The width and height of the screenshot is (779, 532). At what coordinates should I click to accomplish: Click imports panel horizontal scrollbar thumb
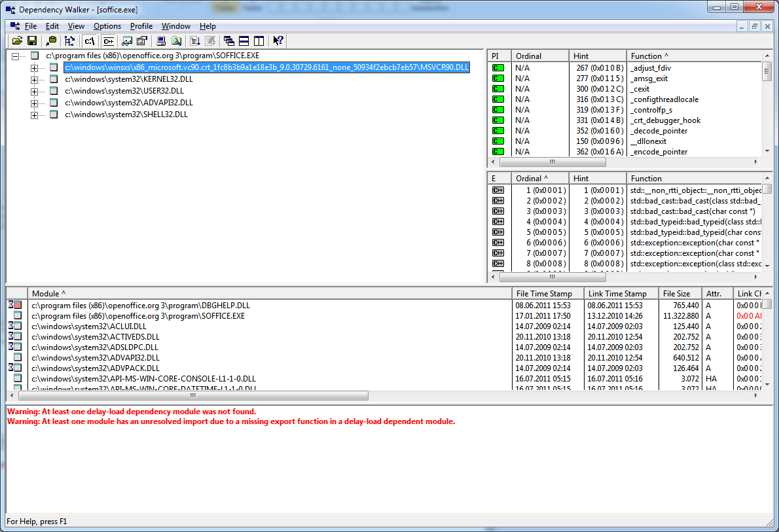point(552,162)
